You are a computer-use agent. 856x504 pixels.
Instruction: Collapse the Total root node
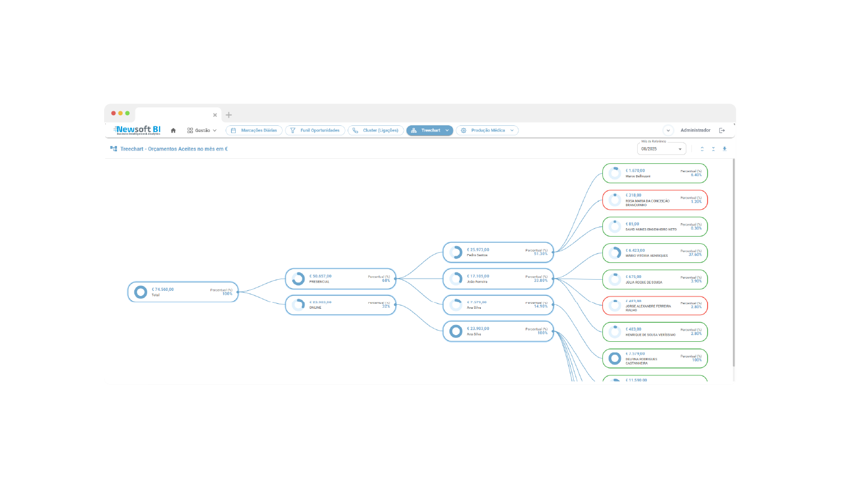click(x=238, y=292)
